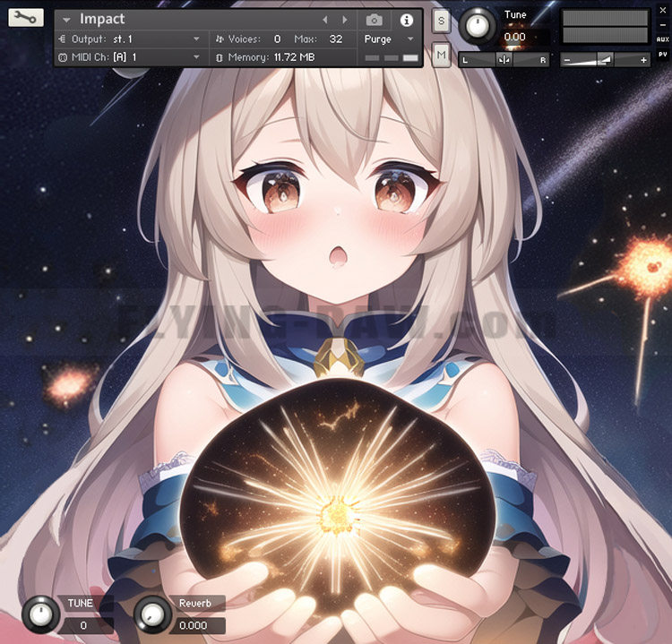Open the Output st. 1 dropdown
This screenshot has width=672, height=644.
[196, 39]
